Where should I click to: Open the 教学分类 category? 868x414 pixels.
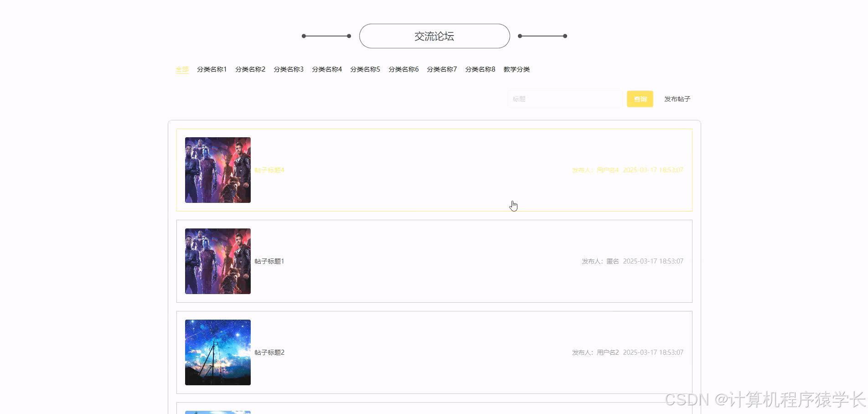point(517,69)
